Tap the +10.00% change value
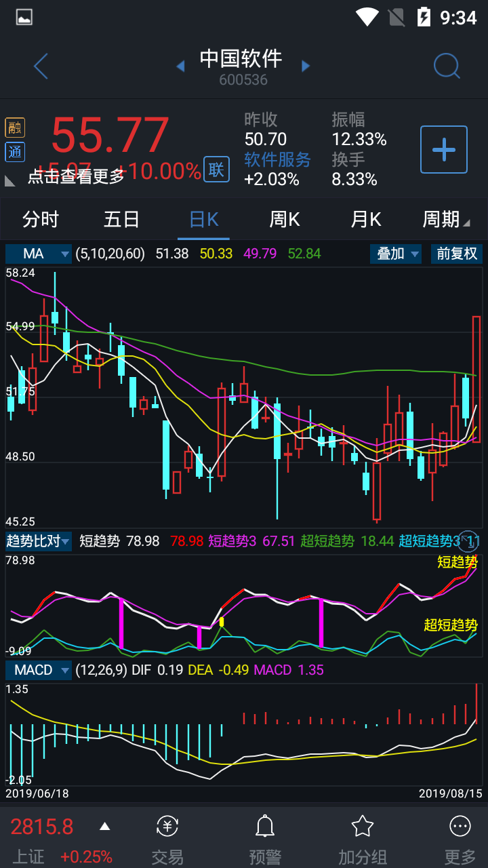 point(160,171)
